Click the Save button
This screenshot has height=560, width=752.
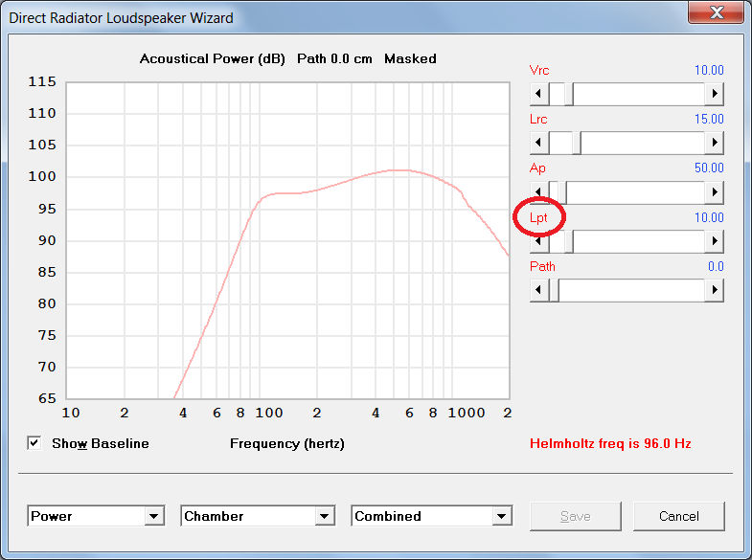(x=575, y=516)
